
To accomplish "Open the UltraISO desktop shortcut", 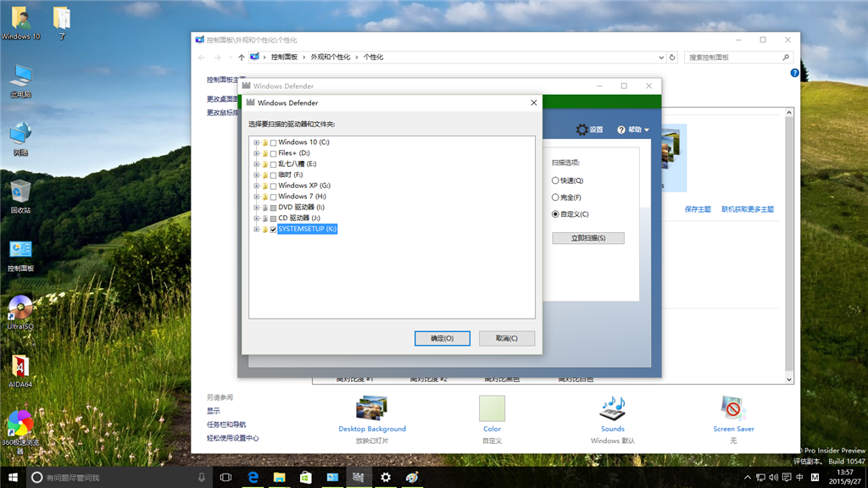I will (x=20, y=312).
